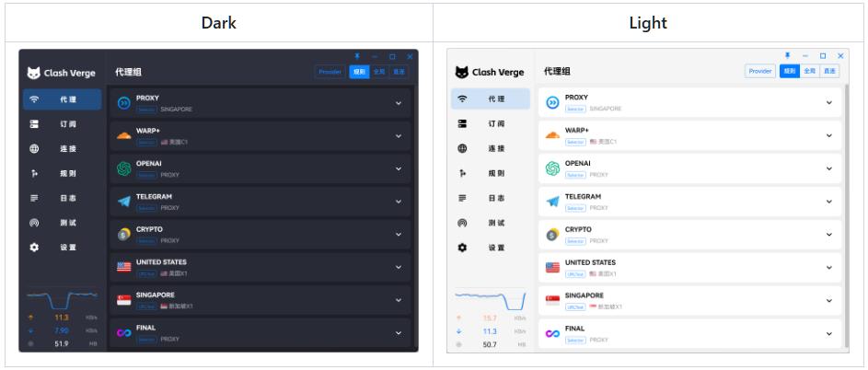The width and height of the screenshot is (868, 370).
Task: Click the subscription server icon in Dark window
Action: [x=34, y=124]
